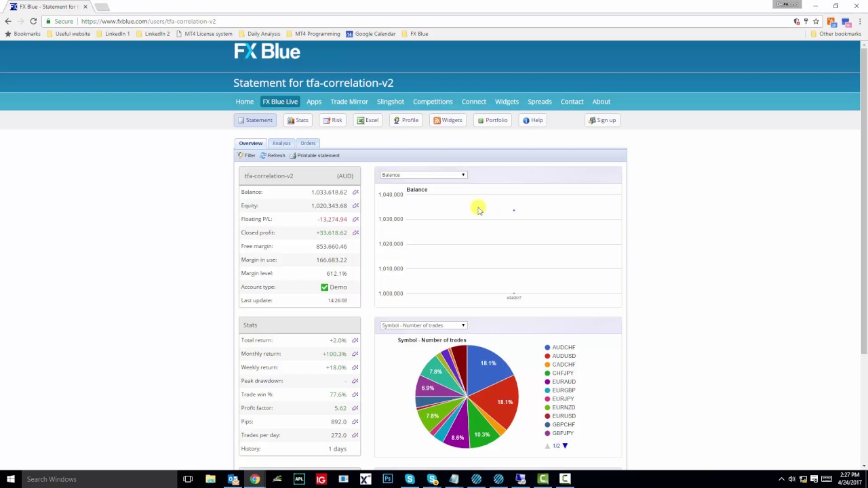Open Apps in navigation bar

314,102
